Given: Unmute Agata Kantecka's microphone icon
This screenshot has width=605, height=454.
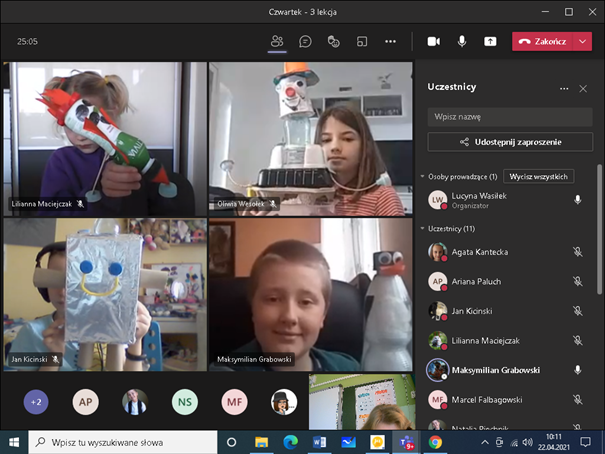Looking at the screenshot, I should point(577,253).
